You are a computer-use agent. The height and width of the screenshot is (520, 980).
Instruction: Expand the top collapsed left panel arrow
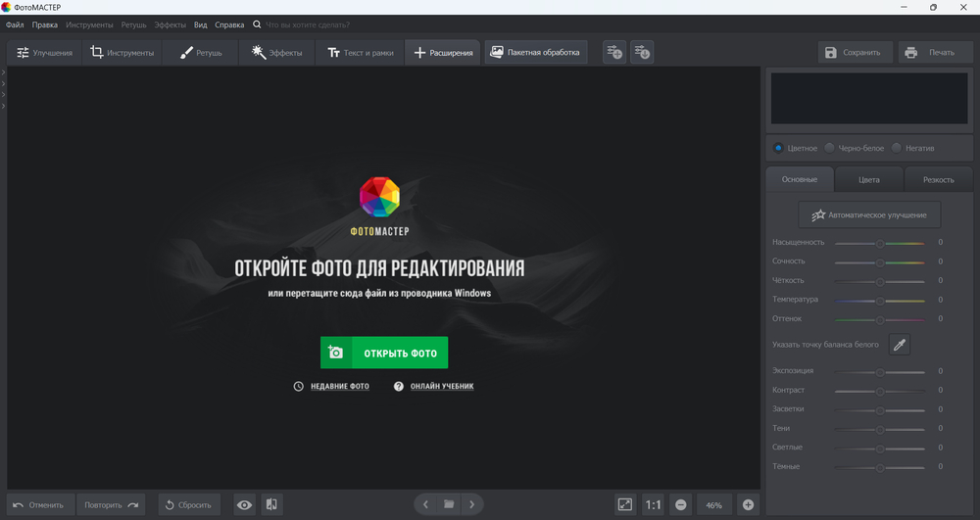click(4, 72)
